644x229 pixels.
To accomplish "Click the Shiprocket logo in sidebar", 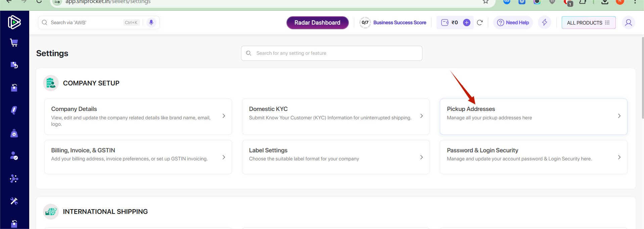I will (x=14, y=23).
